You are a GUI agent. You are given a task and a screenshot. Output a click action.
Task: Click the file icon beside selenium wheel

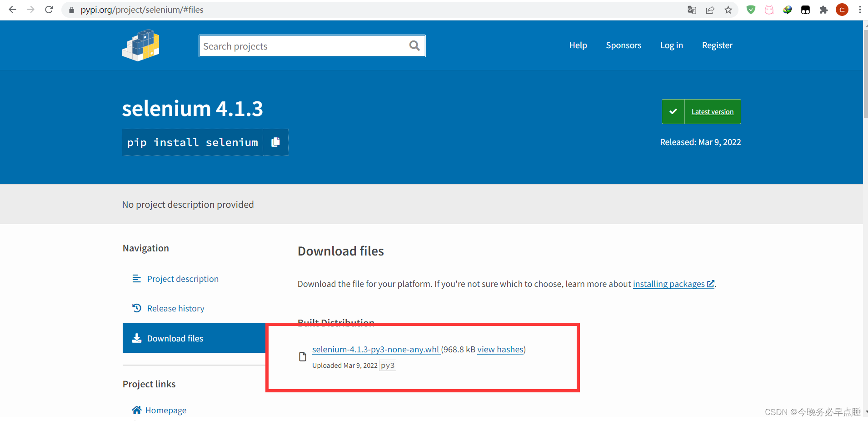pyautogui.click(x=303, y=357)
